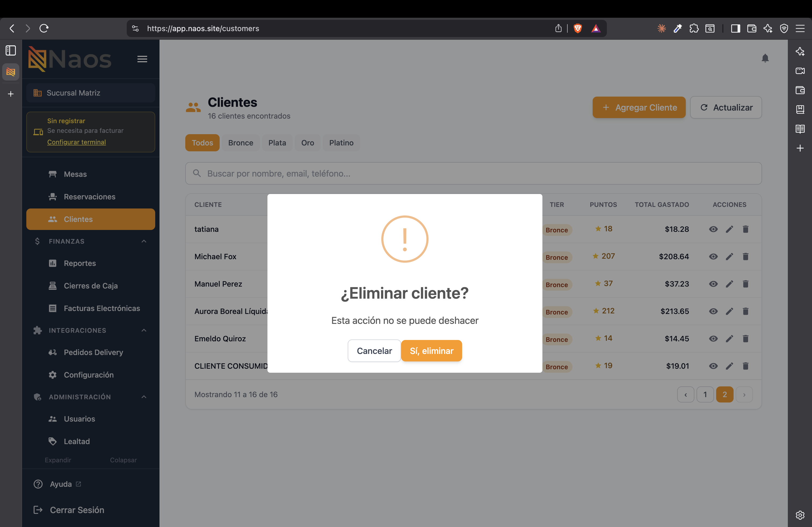
Task: Click Expandir sidebar sections link
Action: coord(58,460)
